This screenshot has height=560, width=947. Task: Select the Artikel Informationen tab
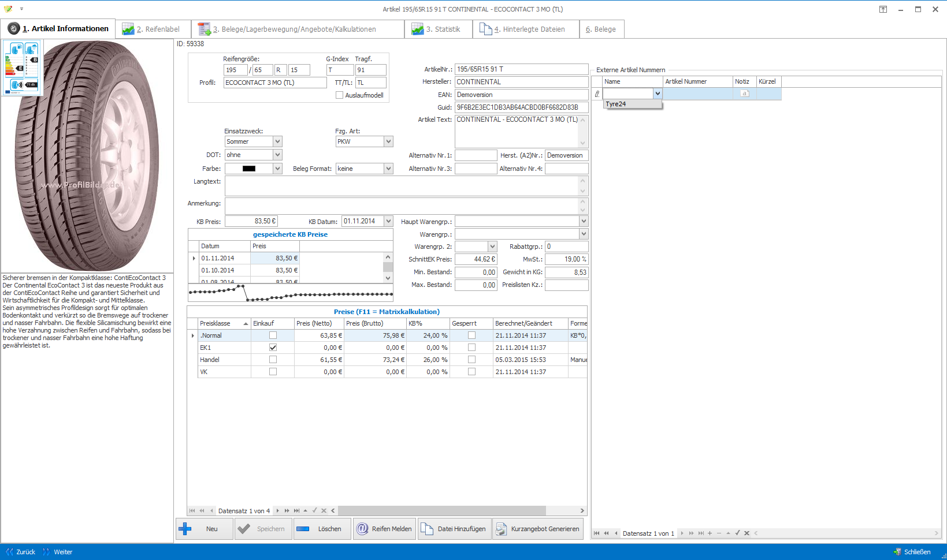pos(58,28)
